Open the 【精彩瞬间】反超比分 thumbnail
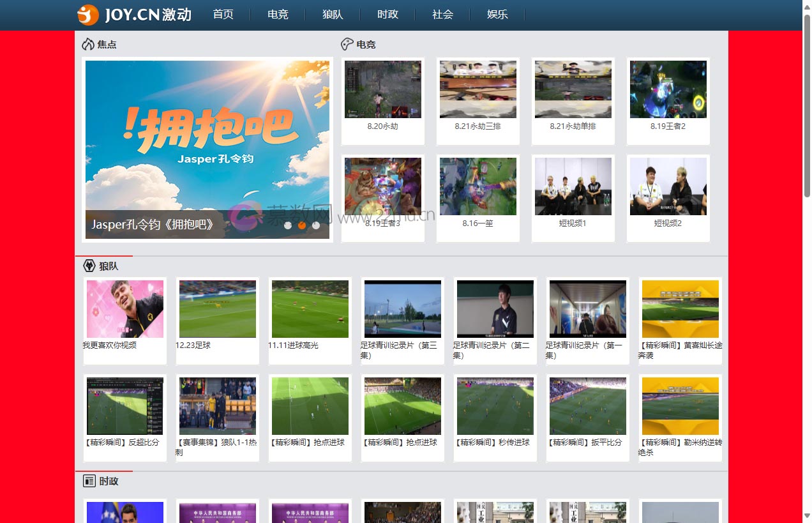This screenshot has height=523, width=812. tap(125, 406)
